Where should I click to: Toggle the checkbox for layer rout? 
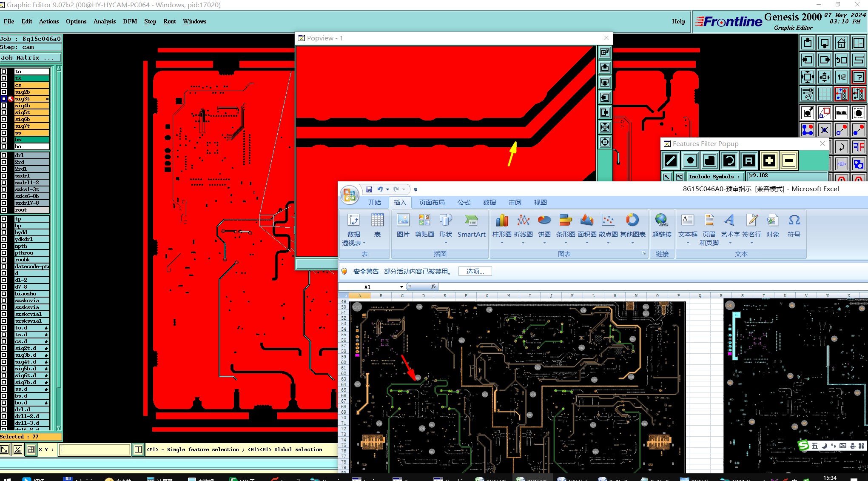coord(4,210)
